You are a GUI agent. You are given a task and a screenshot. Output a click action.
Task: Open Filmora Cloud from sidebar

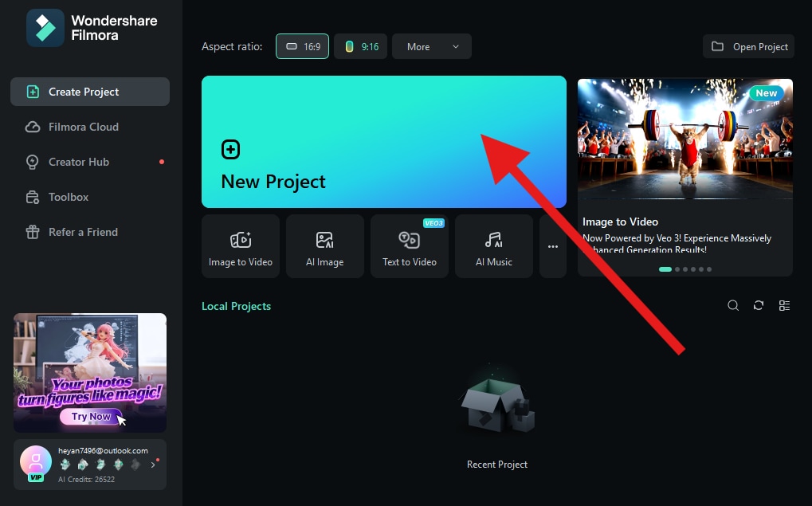click(90, 127)
